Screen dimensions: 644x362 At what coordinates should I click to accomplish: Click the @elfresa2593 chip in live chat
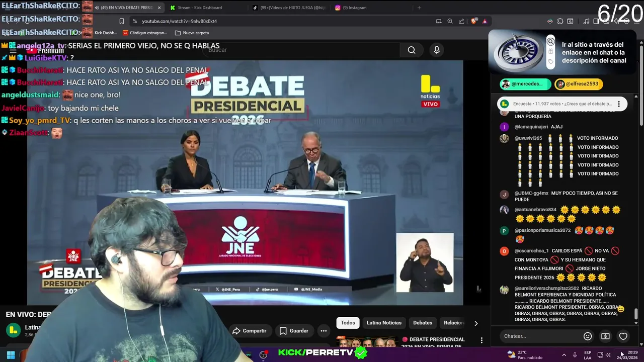click(579, 84)
